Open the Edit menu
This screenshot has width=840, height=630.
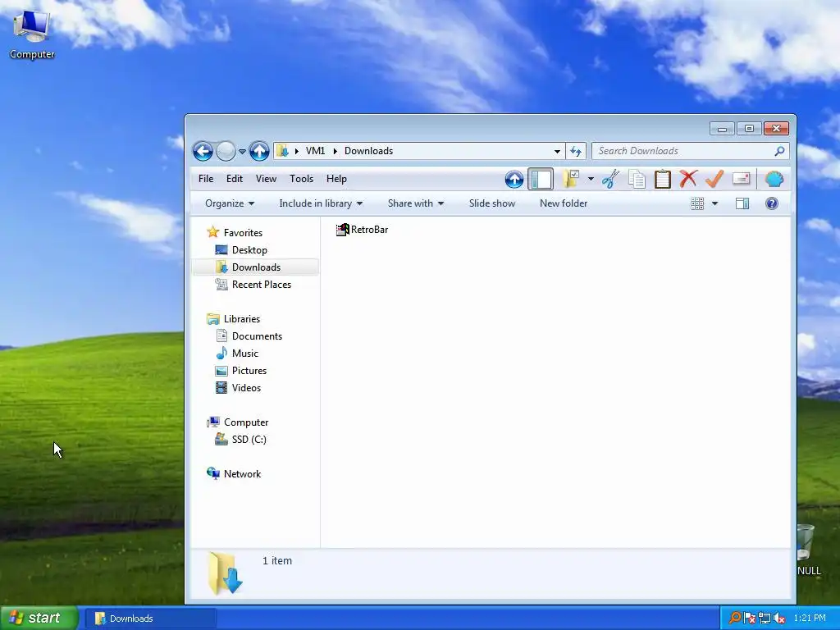coord(234,179)
